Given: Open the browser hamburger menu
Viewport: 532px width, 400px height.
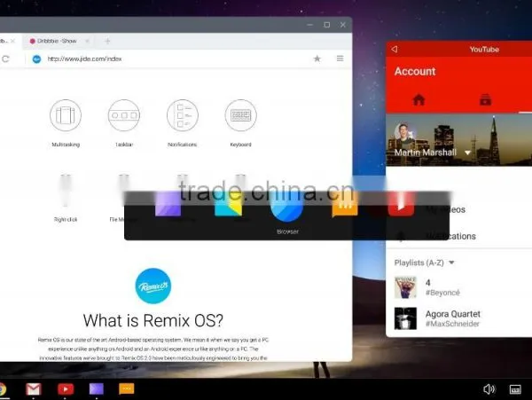Looking at the screenshot, I should 340,59.
